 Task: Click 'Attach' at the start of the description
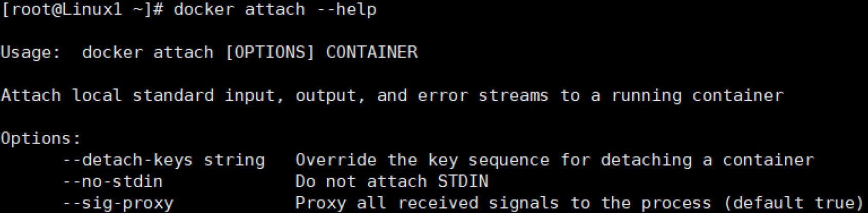click(31, 96)
